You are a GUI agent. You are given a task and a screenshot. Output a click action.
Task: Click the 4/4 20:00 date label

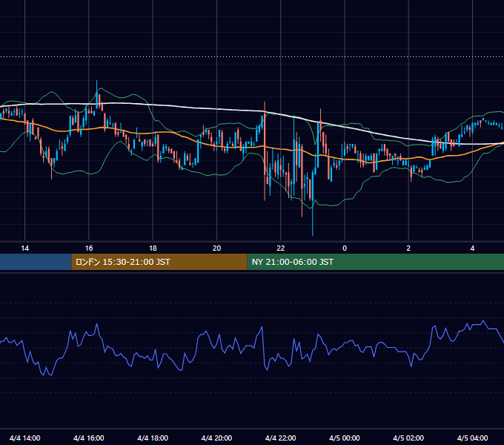[x=216, y=438]
